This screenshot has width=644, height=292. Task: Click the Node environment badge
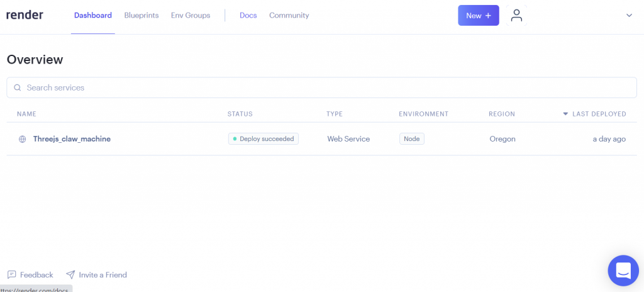[411, 139]
